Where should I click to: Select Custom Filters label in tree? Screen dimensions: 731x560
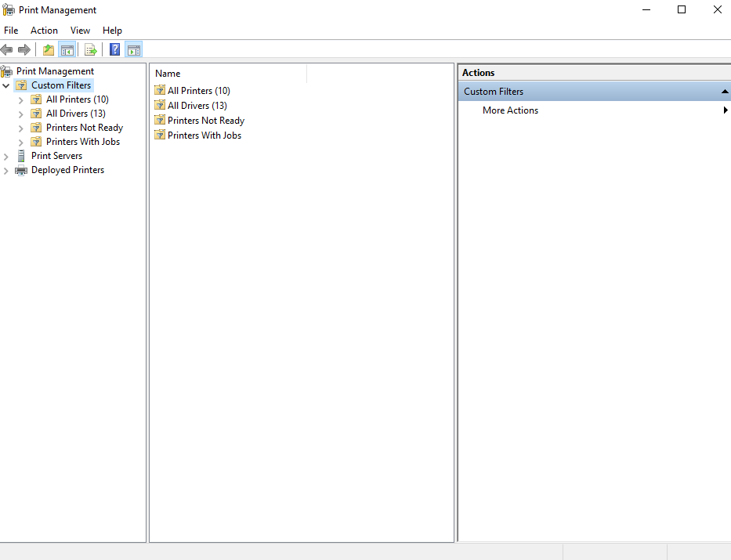pyautogui.click(x=61, y=85)
